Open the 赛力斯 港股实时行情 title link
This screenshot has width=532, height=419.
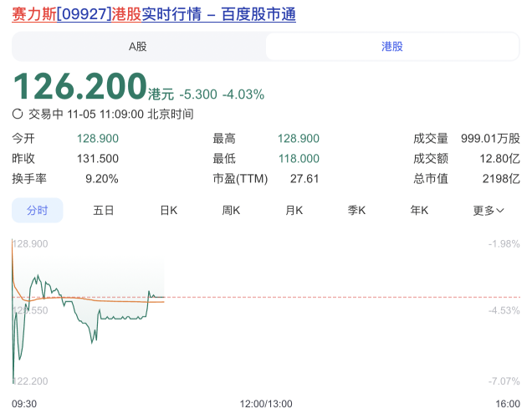[x=154, y=14]
